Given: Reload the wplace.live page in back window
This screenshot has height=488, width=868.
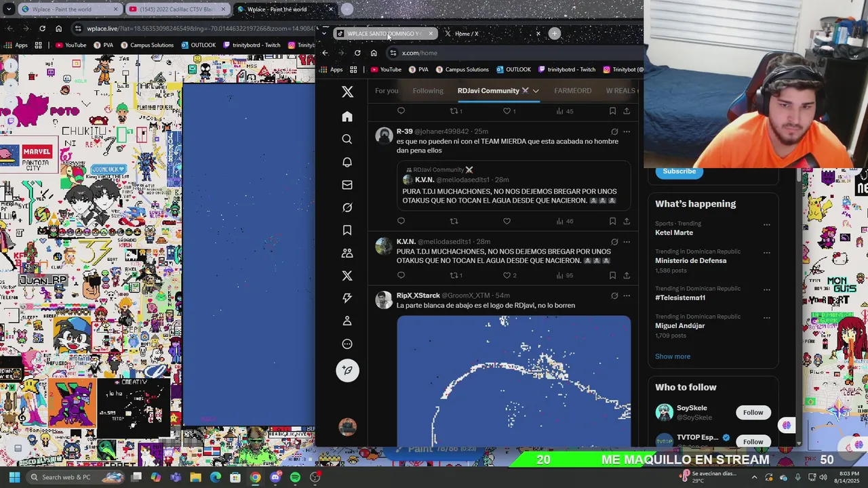Looking at the screenshot, I should (x=42, y=28).
